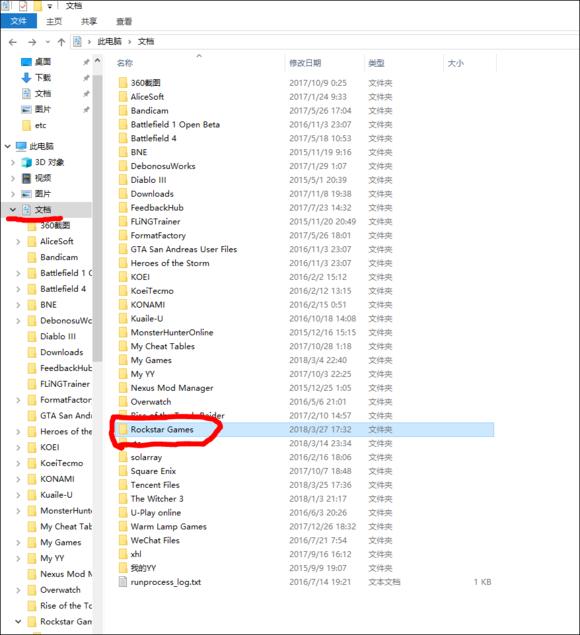Expand the 视频 tree node
The width and height of the screenshot is (580, 635).
pos(13,178)
